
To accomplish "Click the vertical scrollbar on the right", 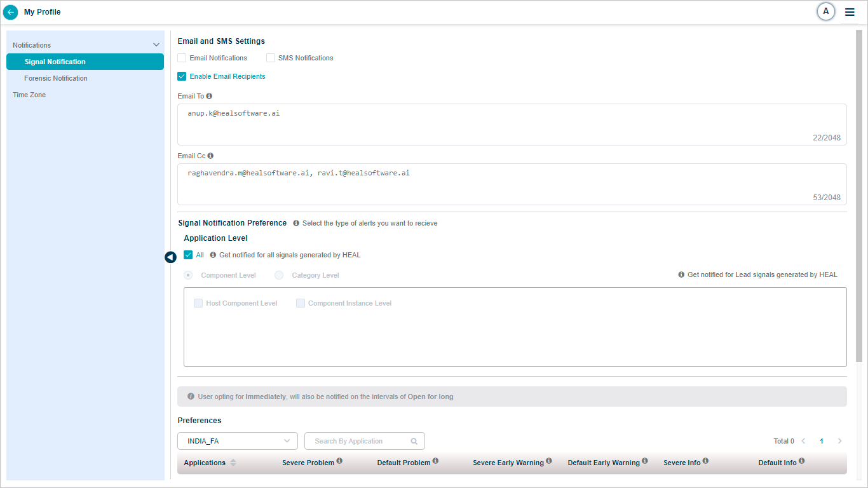I will (x=859, y=196).
